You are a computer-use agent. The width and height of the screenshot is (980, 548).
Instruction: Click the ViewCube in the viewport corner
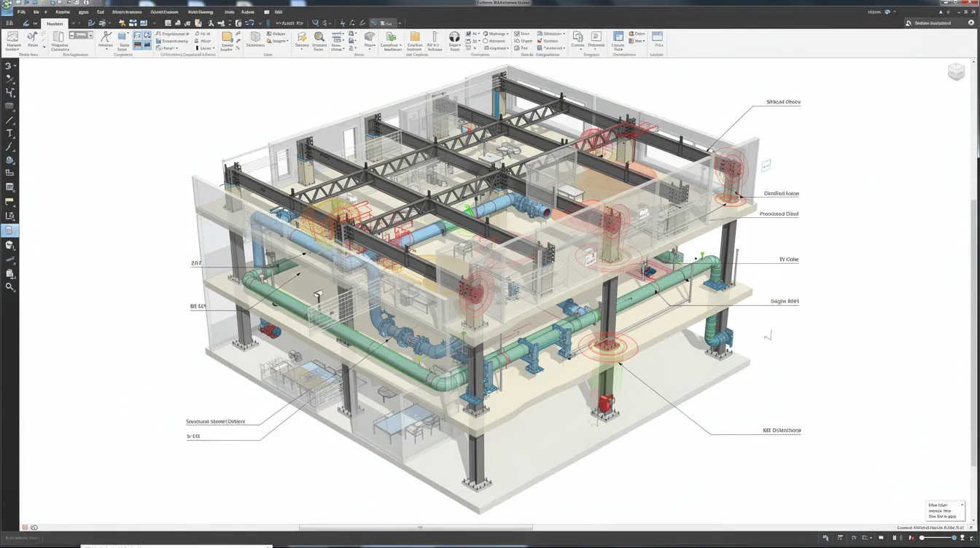pos(956,71)
